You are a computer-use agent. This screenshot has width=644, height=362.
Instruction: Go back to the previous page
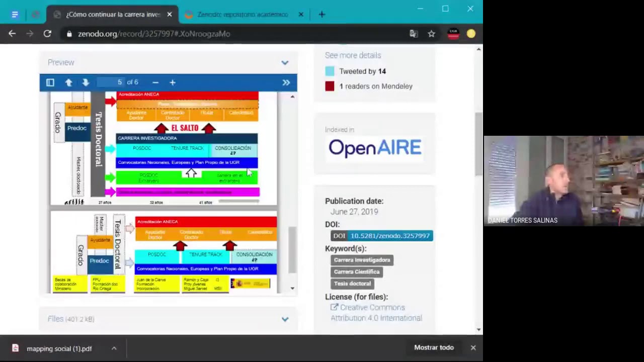(x=12, y=34)
